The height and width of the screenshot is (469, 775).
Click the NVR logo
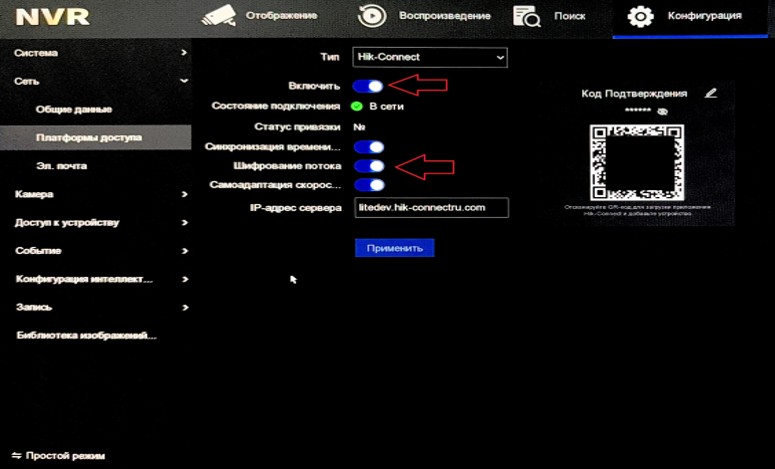[x=52, y=17]
